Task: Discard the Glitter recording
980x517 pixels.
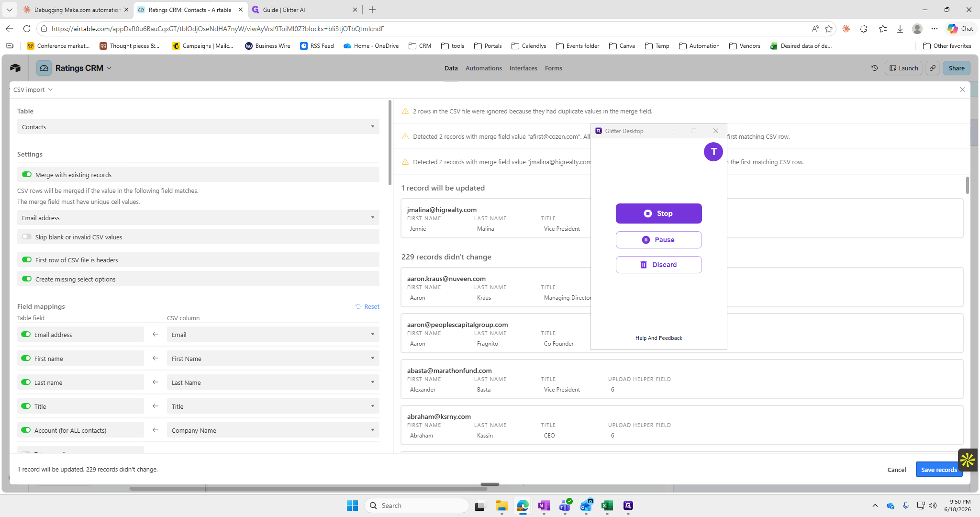Action: [x=658, y=265]
